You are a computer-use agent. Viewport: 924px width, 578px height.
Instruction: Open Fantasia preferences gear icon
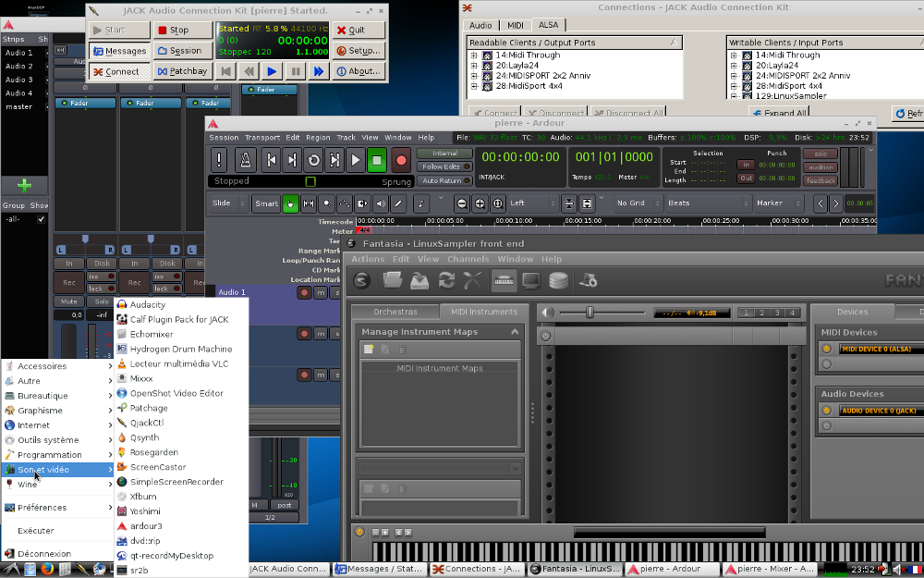point(589,281)
